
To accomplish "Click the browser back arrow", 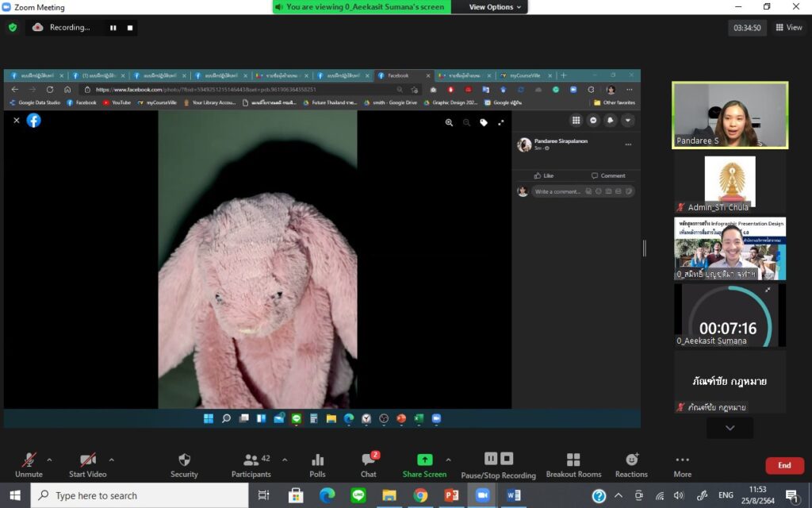I will [x=15, y=90].
